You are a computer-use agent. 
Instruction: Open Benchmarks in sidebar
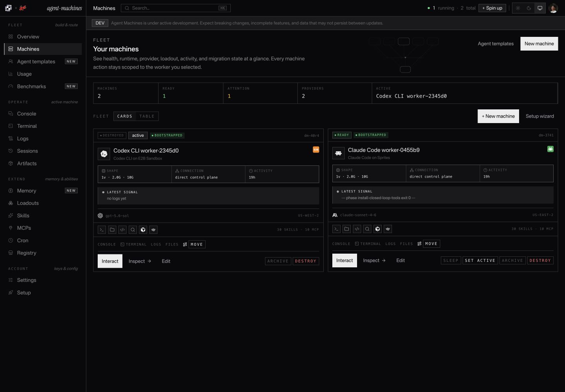pos(43,86)
